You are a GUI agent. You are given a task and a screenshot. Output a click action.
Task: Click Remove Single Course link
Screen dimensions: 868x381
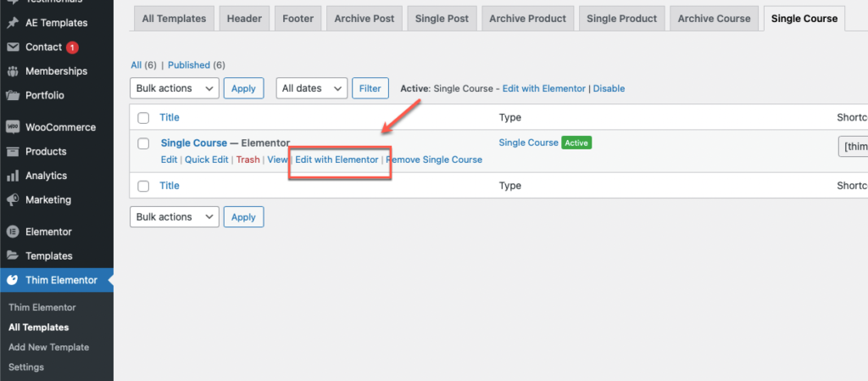point(434,160)
